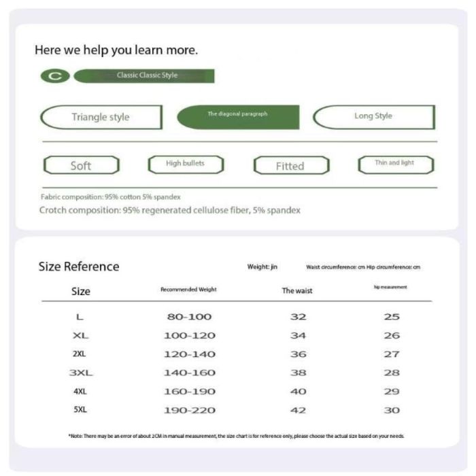Click The waist column header

coord(297,291)
